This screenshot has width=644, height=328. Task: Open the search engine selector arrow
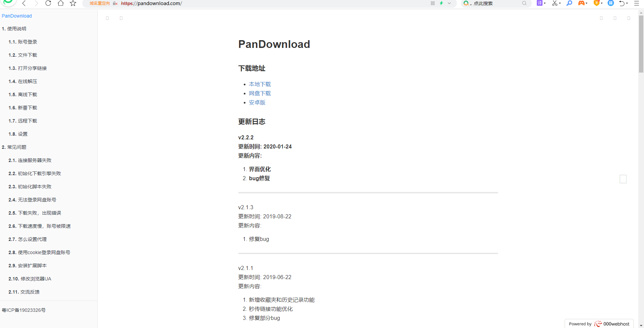pos(471,4)
